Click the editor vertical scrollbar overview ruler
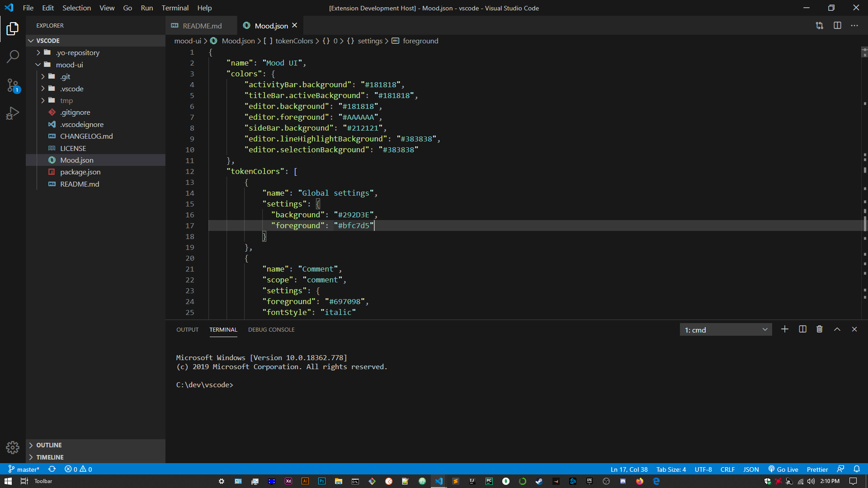 point(864,183)
